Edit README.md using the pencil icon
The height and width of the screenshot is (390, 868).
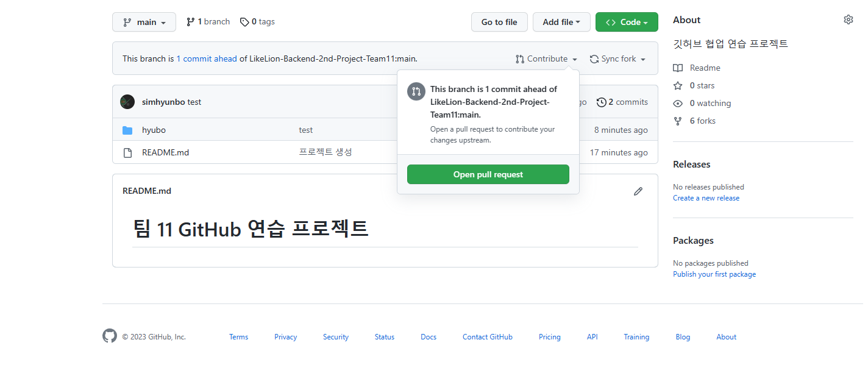[638, 191]
